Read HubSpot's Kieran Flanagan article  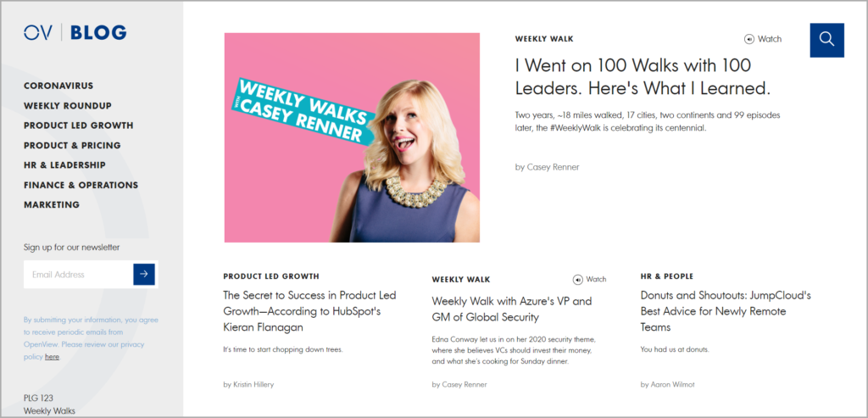pyautogui.click(x=309, y=311)
